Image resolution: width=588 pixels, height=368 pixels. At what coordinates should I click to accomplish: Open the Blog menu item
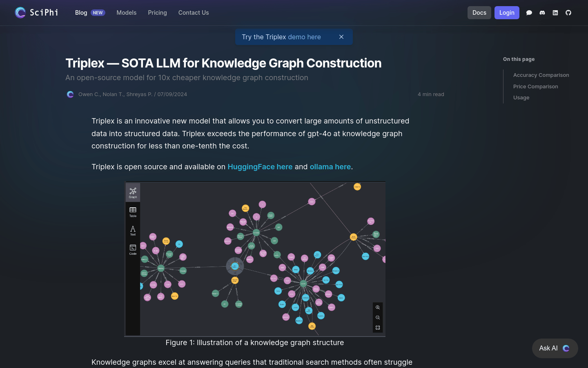click(x=81, y=13)
